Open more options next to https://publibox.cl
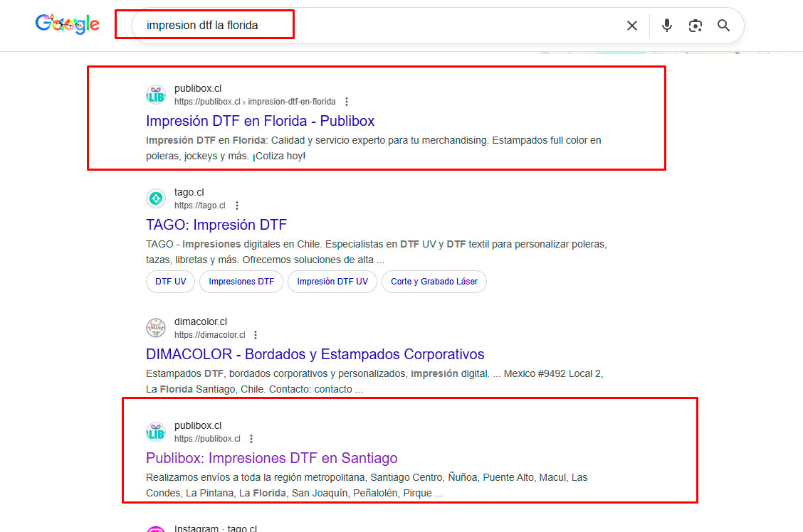The width and height of the screenshot is (803, 532). [x=251, y=439]
